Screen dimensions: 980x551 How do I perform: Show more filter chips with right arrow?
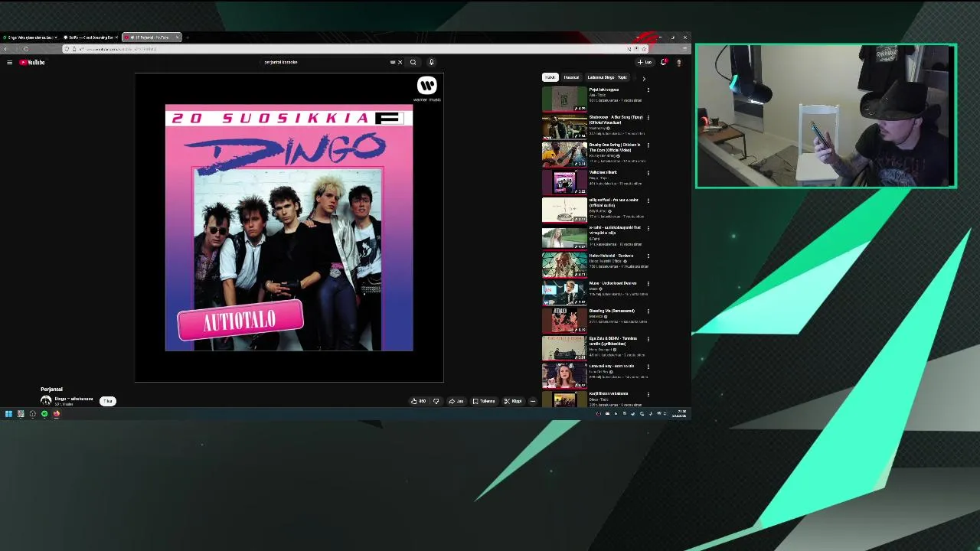pos(643,78)
